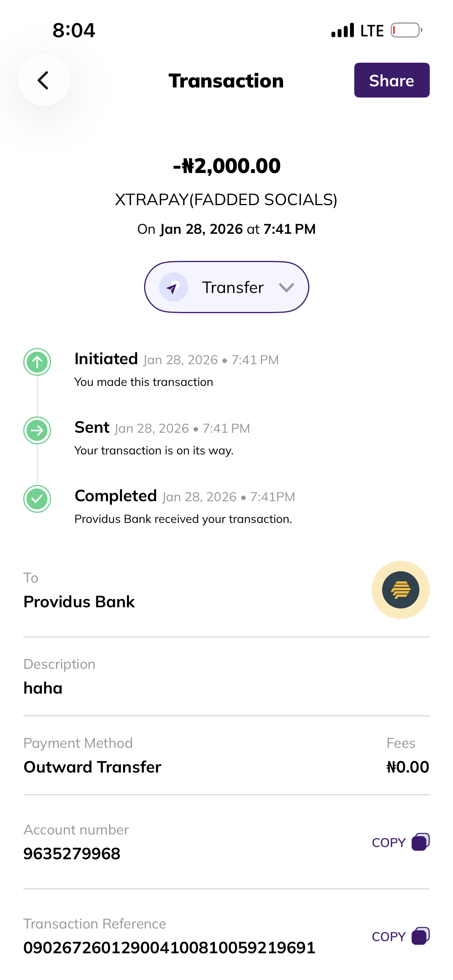453x980 pixels.
Task: Tap the green Sent arrow icon
Action: coord(37,430)
